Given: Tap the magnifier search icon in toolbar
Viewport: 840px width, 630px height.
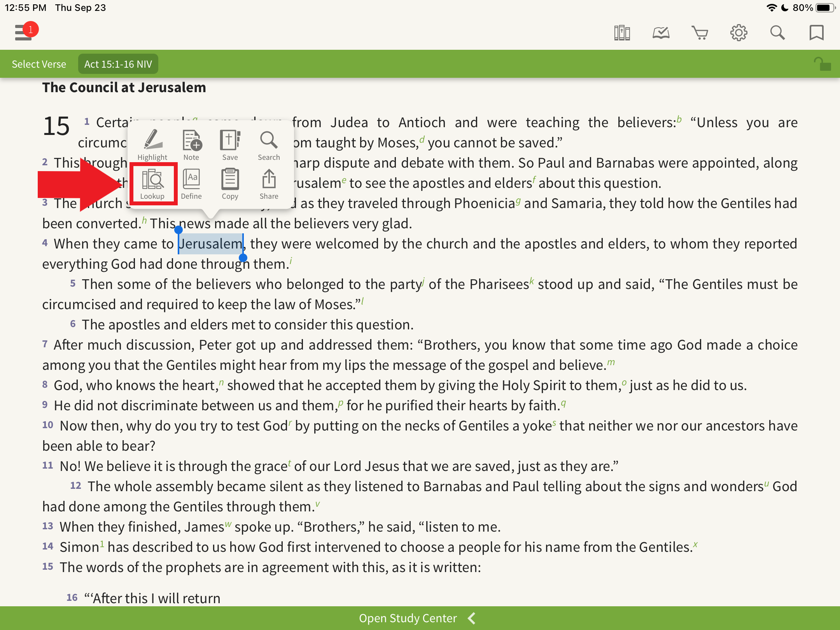Looking at the screenshot, I should tap(777, 33).
